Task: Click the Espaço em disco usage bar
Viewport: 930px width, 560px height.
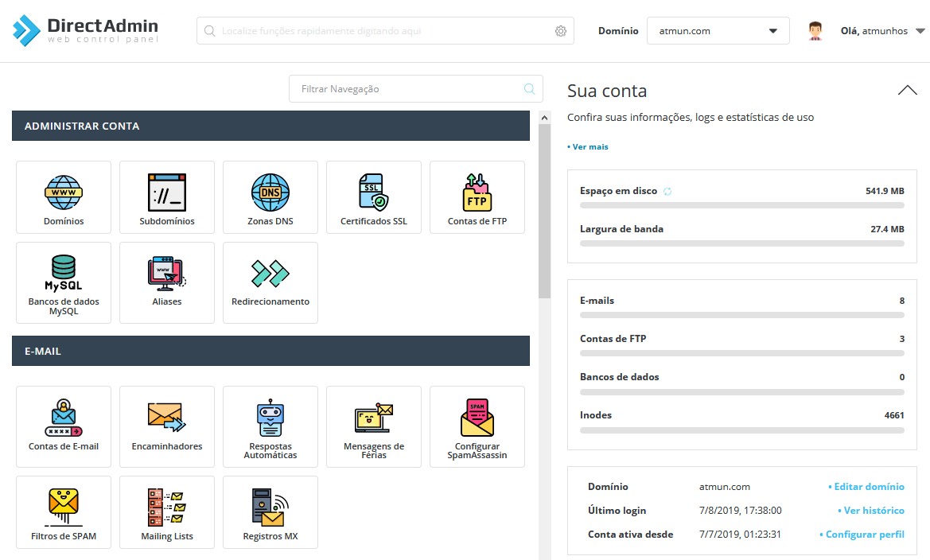Action: pyautogui.click(x=742, y=205)
